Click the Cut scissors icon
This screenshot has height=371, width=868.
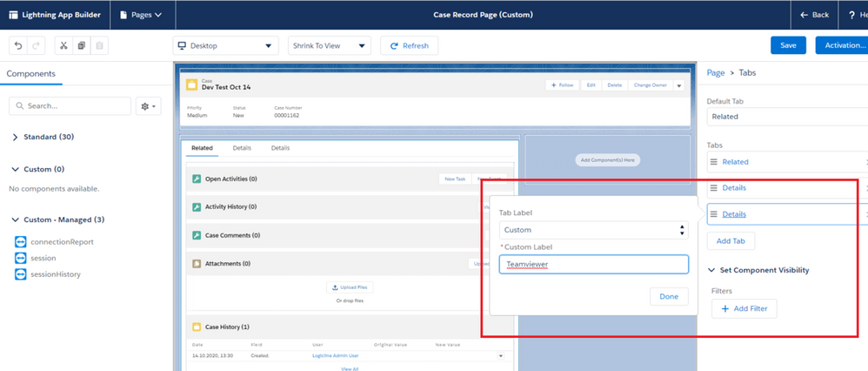(63, 45)
